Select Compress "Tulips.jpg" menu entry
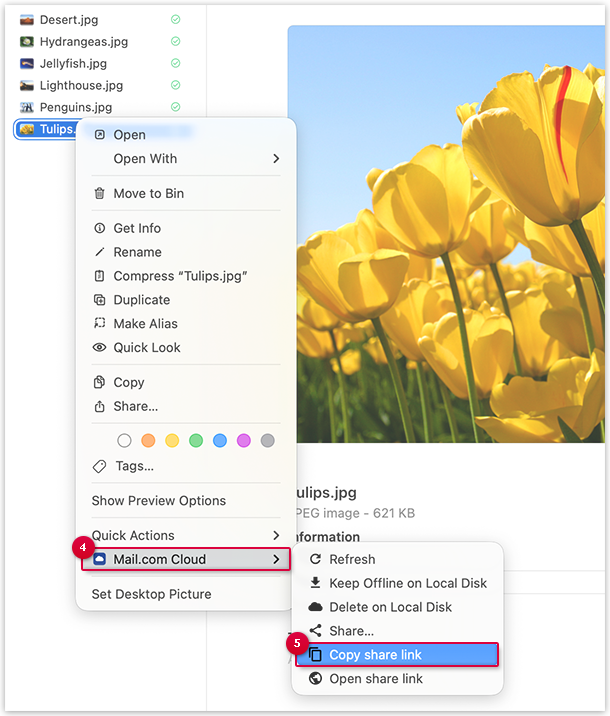The width and height of the screenshot is (610, 716). (180, 276)
